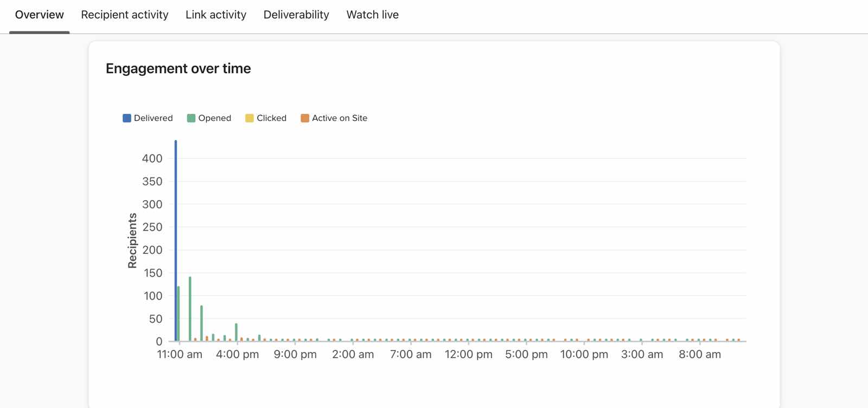Click the green Opened bar near 4:00 pm
The image size is (868, 408).
pyautogui.click(x=236, y=332)
